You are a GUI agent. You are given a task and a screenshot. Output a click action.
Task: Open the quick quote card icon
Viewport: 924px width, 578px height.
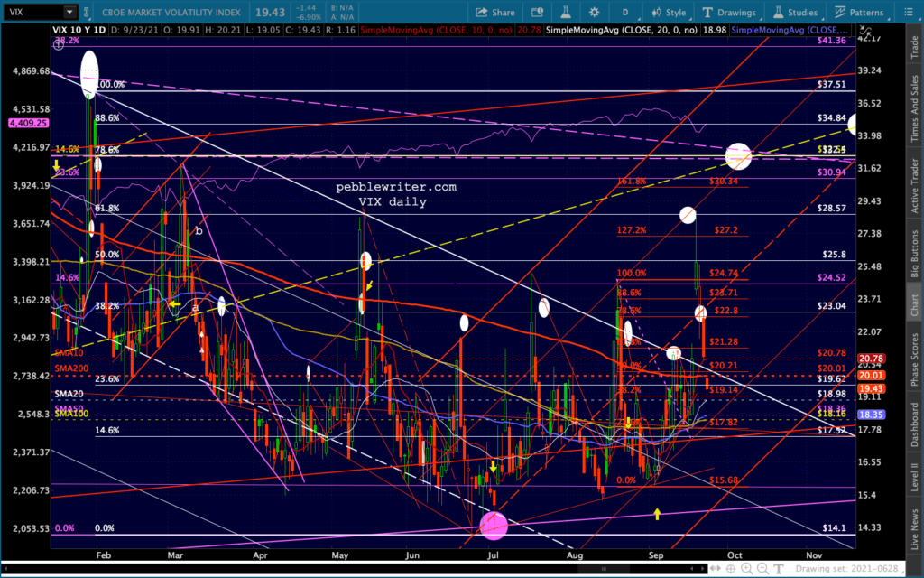[x=537, y=13]
